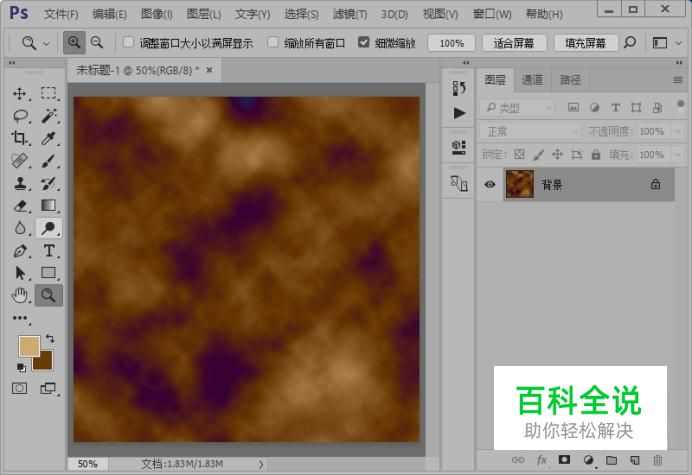This screenshot has width=692, height=475.
Task: Select the Rectangular Marquee tool
Action: (x=49, y=93)
